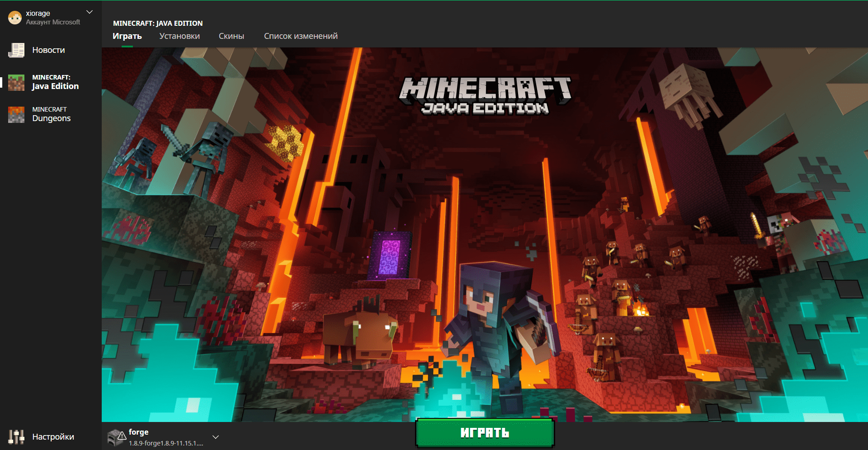Open Новости in the sidebar
The image size is (868, 450).
pos(48,50)
